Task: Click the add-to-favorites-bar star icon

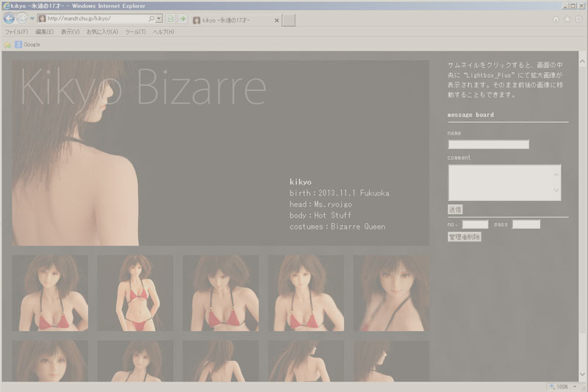Action: [7, 45]
